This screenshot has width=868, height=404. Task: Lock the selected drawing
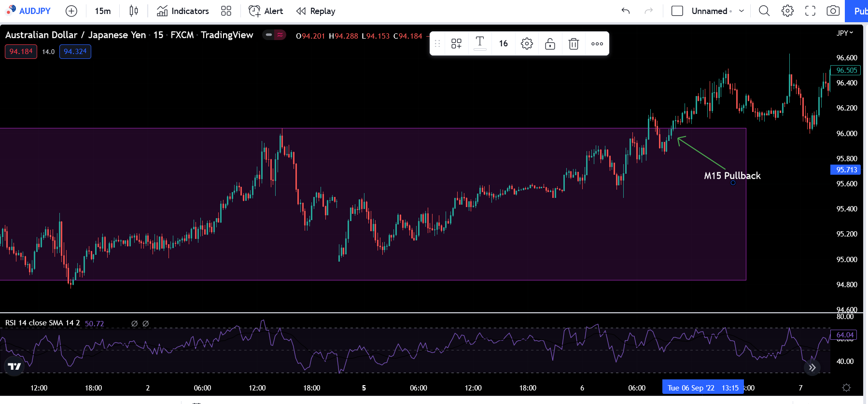550,44
